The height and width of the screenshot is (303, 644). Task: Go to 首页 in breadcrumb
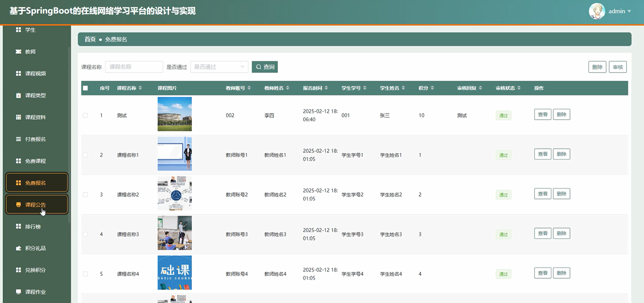[x=90, y=39]
